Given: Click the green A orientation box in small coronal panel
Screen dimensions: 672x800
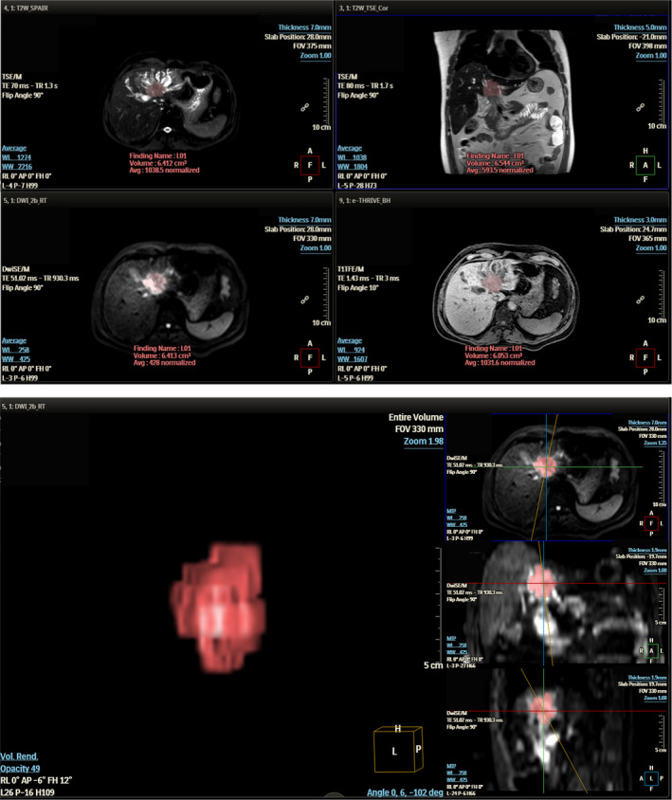Looking at the screenshot, I should point(651,651).
